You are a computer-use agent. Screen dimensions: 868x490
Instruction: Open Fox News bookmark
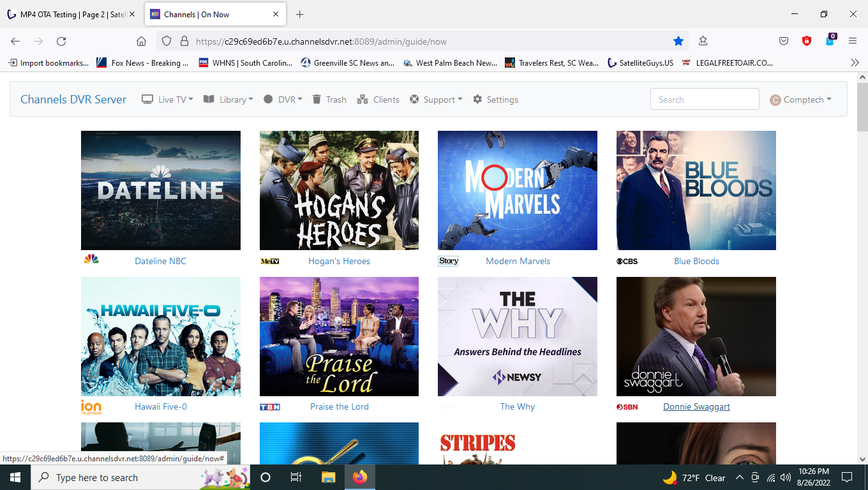[143, 63]
